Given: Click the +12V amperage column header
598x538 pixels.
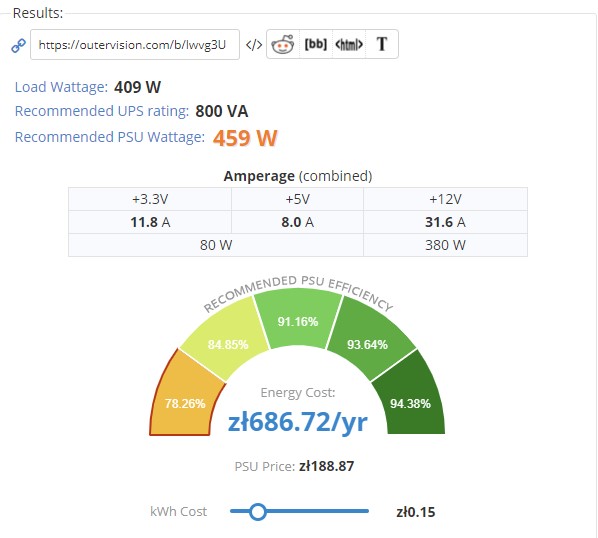Looking at the screenshot, I should (x=445, y=199).
